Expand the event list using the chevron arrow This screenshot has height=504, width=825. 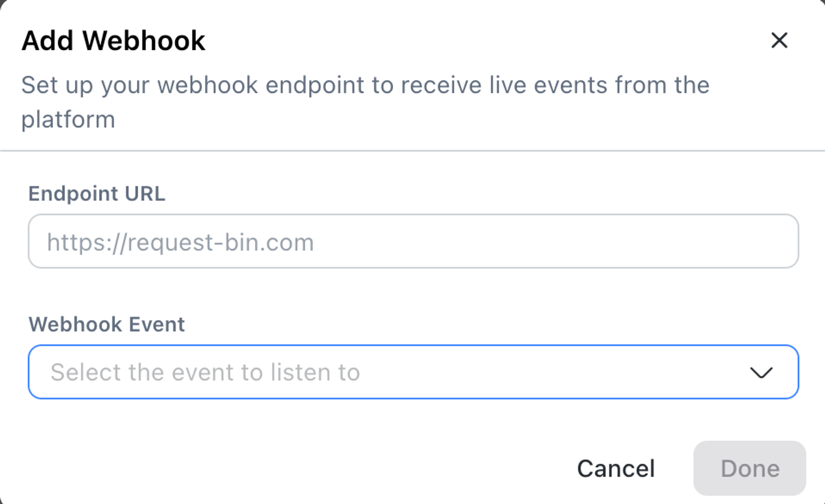point(761,373)
